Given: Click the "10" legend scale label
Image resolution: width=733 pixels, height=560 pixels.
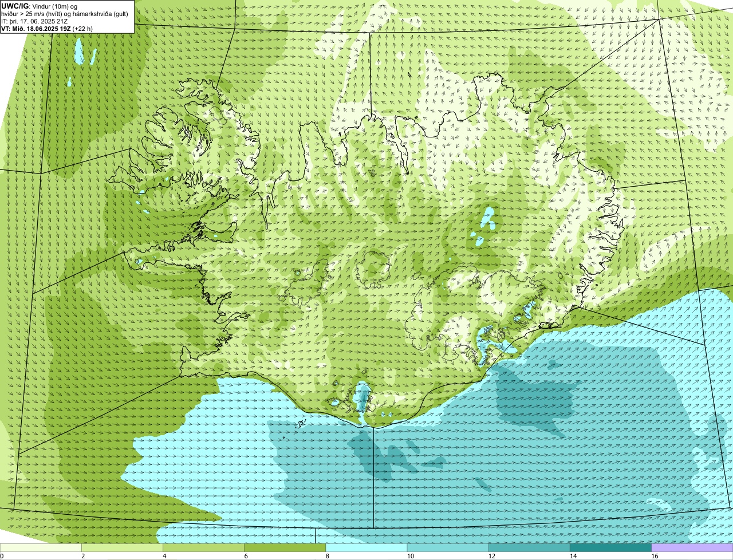Looking at the screenshot, I should click(410, 556).
